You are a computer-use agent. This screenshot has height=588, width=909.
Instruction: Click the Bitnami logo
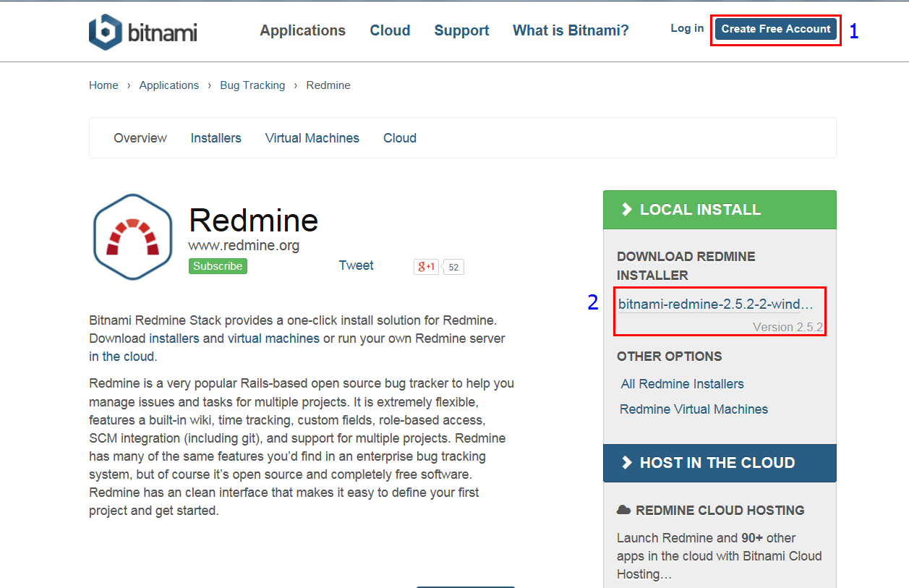pos(142,31)
